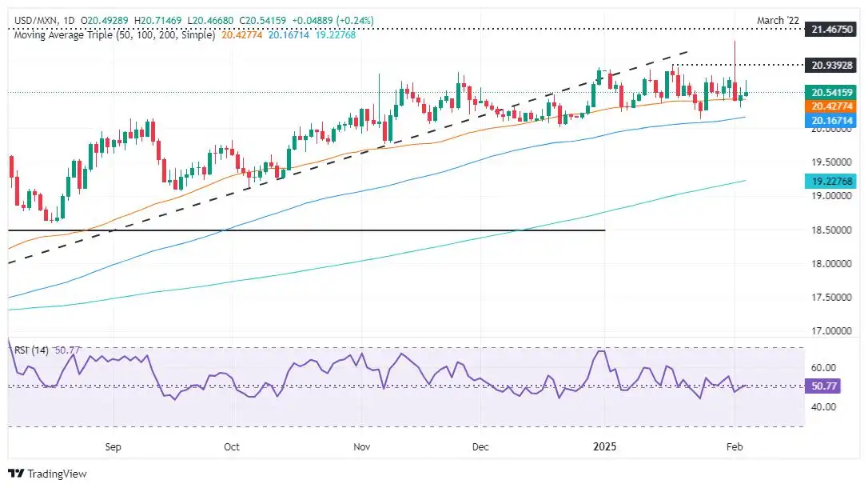Click the low value L20.46680
The height and width of the screenshot is (488, 868).
(210, 21)
